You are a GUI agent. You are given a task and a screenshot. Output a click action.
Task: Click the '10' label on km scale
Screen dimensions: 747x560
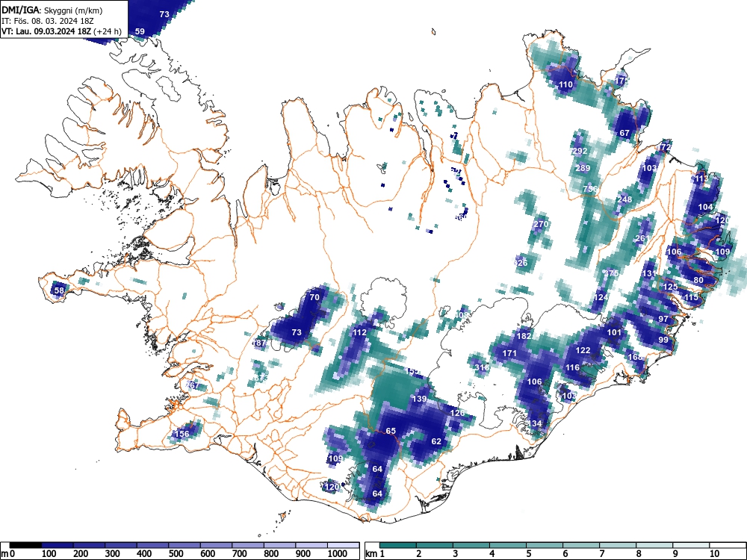(713, 554)
